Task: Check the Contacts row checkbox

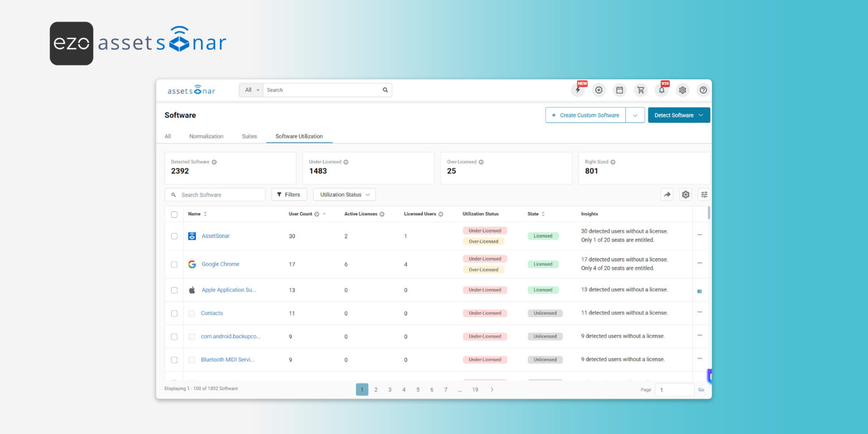Action: (x=174, y=314)
